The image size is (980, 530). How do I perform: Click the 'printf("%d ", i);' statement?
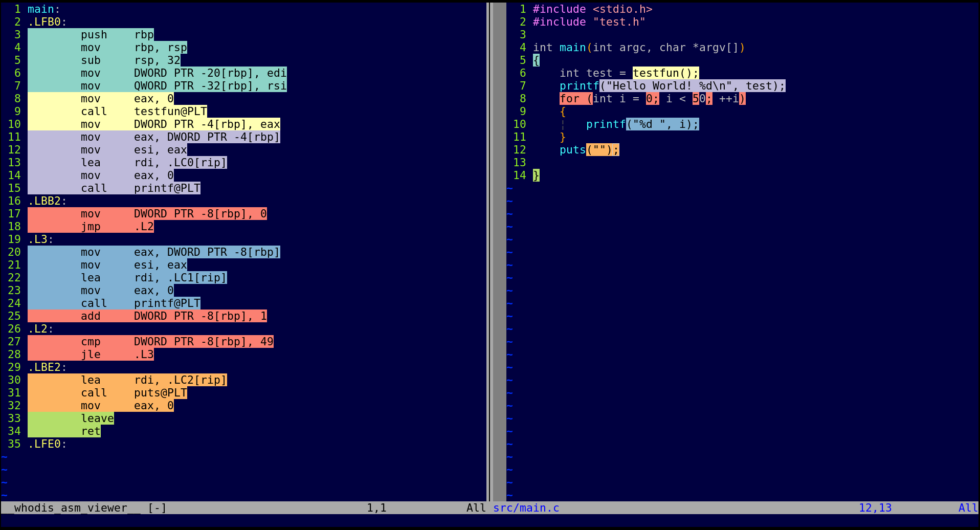(642, 124)
